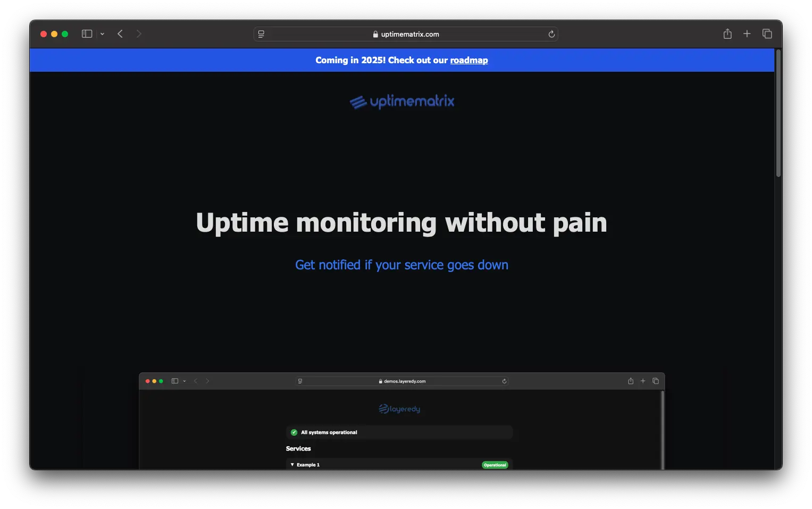Viewport: 812px width, 509px height.
Task: Click the demo screenshot share icon
Action: [x=631, y=381]
